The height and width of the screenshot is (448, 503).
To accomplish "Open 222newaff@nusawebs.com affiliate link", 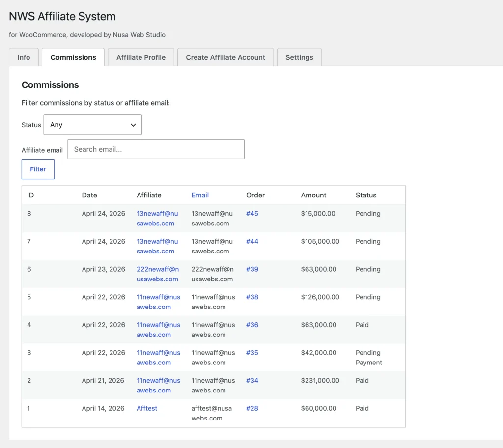I will (x=157, y=274).
